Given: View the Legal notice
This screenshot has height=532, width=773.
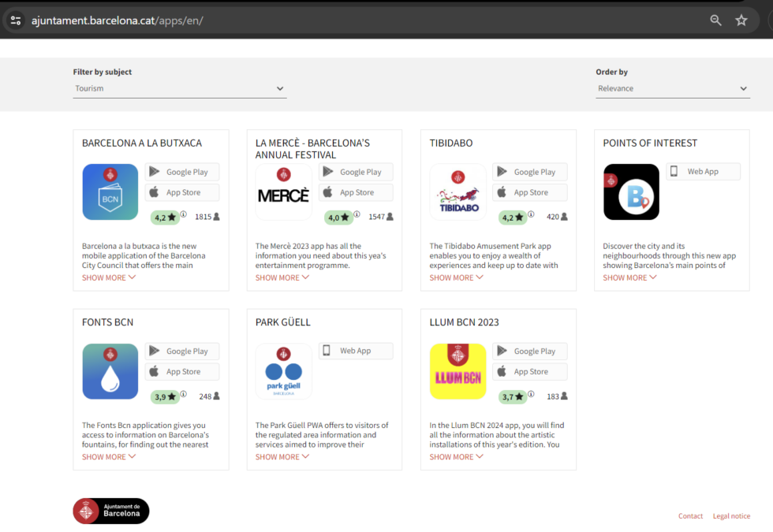Looking at the screenshot, I should click(x=731, y=515).
